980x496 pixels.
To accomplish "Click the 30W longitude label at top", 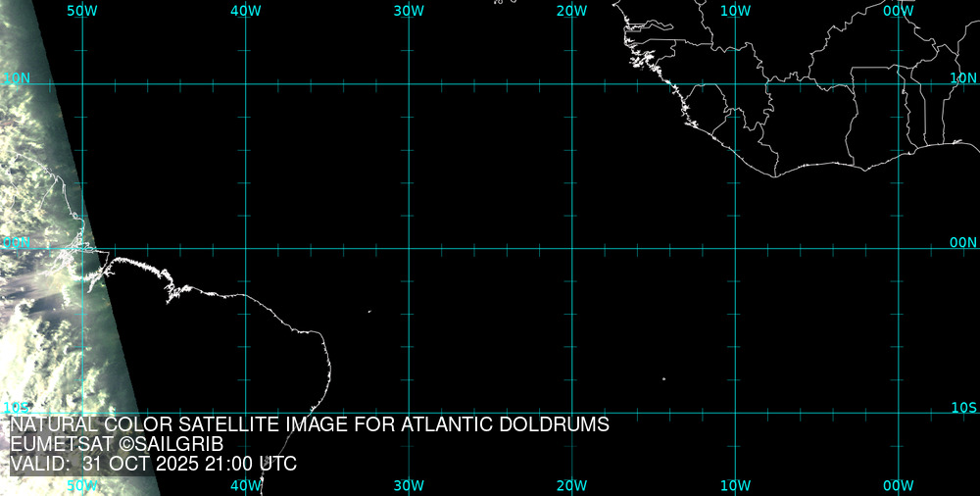I will pyautogui.click(x=409, y=11).
